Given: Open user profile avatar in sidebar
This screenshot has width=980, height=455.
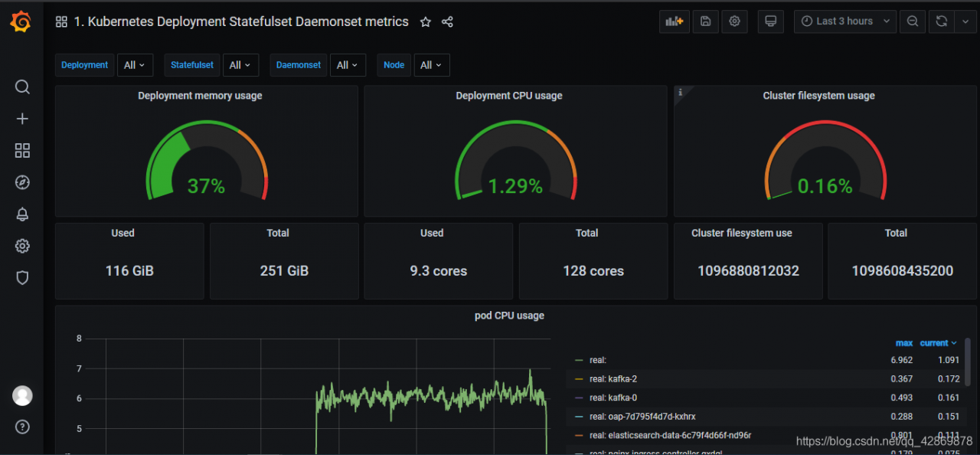Looking at the screenshot, I should pyautogui.click(x=22, y=395).
